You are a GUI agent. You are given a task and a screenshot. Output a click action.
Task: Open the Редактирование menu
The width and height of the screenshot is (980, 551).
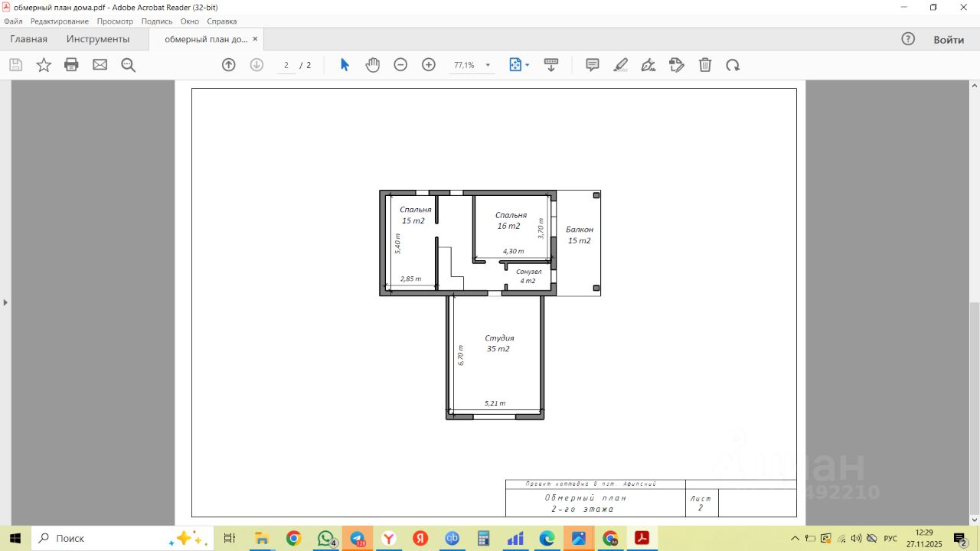coord(60,21)
